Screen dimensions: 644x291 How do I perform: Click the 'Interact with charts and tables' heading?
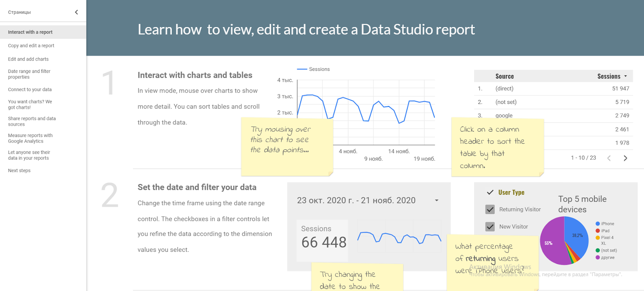pyautogui.click(x=195, y=75)
